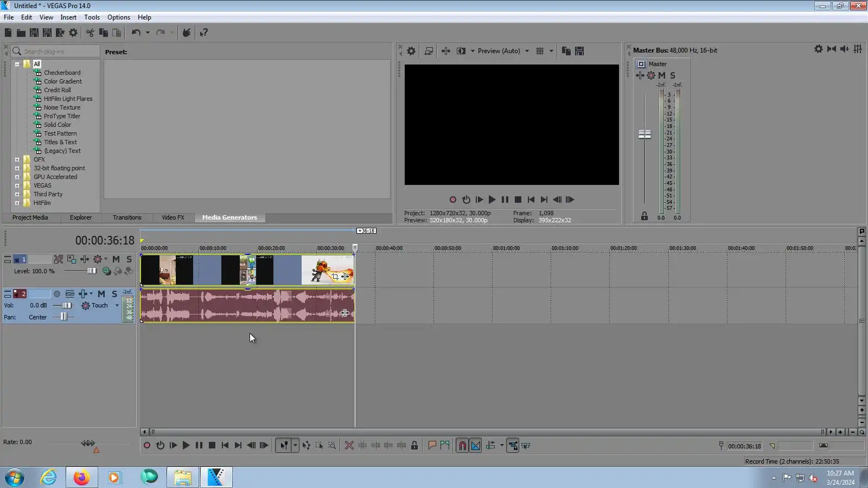This screenshot has width=868, height=488.
Task: Mute audio track 2
Action: [x=101, y=294]
